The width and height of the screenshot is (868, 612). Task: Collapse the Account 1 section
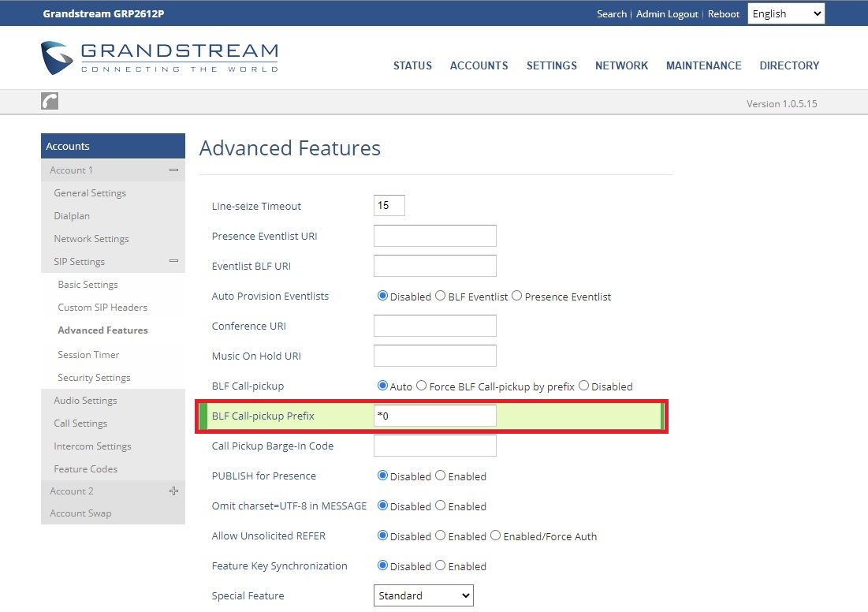coord(173,170)
